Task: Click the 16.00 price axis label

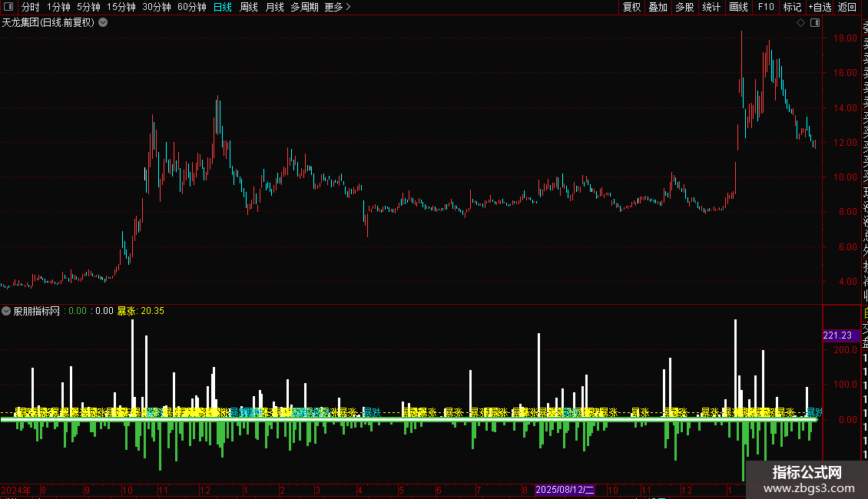Action: click(x=845, y=72)
